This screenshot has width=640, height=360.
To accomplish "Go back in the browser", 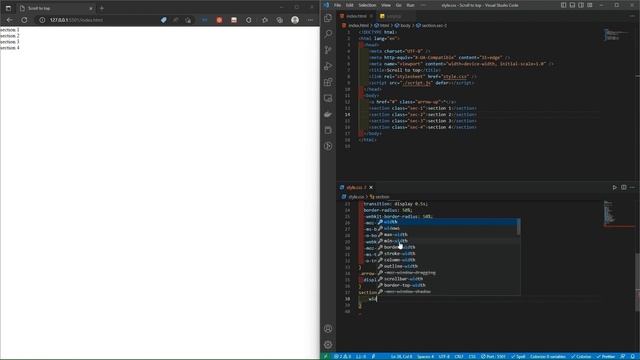I will coord(9,20).
